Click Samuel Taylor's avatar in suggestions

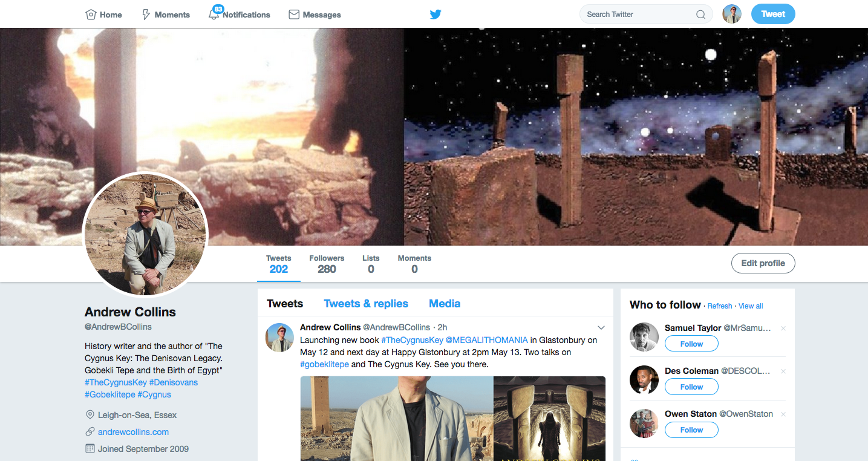(x=644, y=337)
